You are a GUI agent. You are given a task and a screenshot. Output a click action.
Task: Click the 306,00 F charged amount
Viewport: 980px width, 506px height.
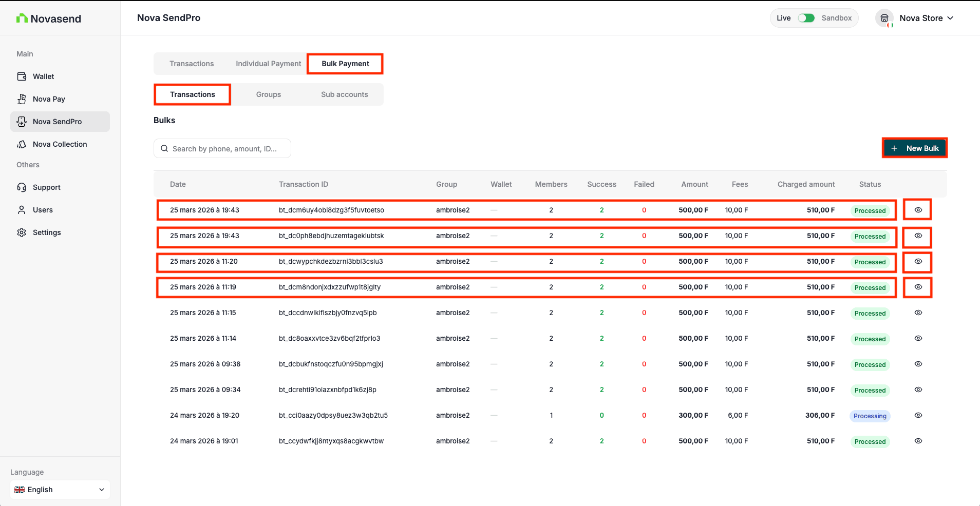coord(820,415)
